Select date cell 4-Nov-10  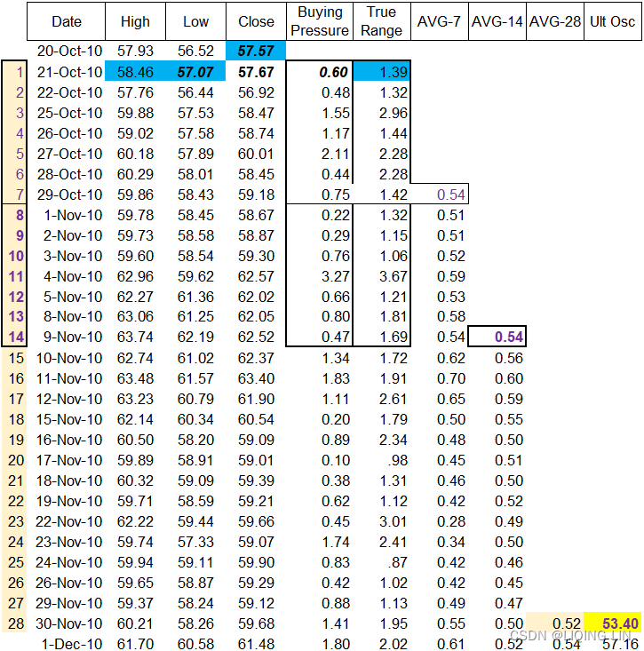[x=73, y=276]
